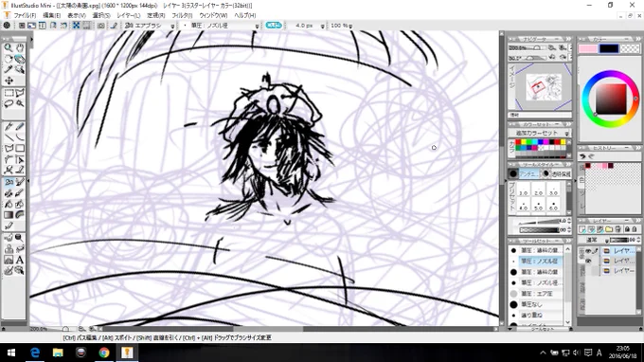Image resolution: width=644 pixels, height=362 pixels.
Task: Create a new layer folder in Layer panel
Action: coord(609,229)
